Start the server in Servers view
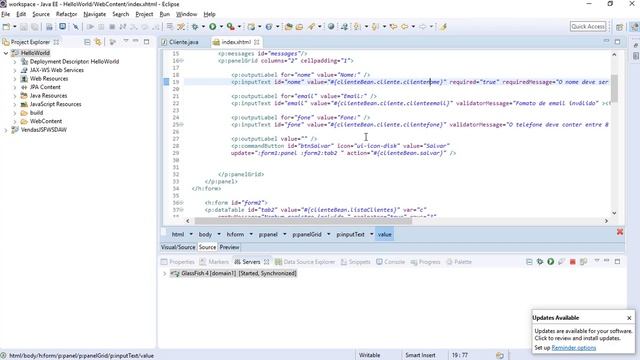Screen dimensions: 640x360 click(x=551, y=262)
